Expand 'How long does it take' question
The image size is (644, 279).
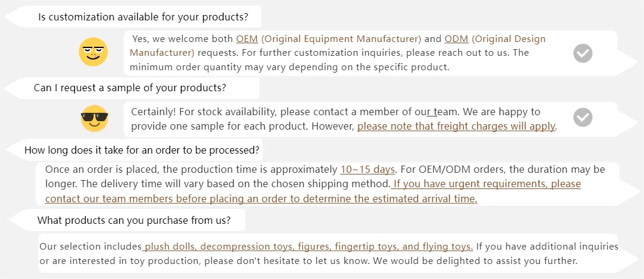click(142, 149)
